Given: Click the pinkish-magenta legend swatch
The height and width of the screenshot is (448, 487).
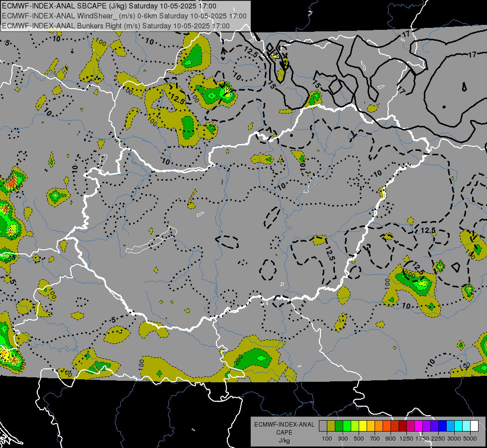Looking at the screenshot, I should pos(410,426).
